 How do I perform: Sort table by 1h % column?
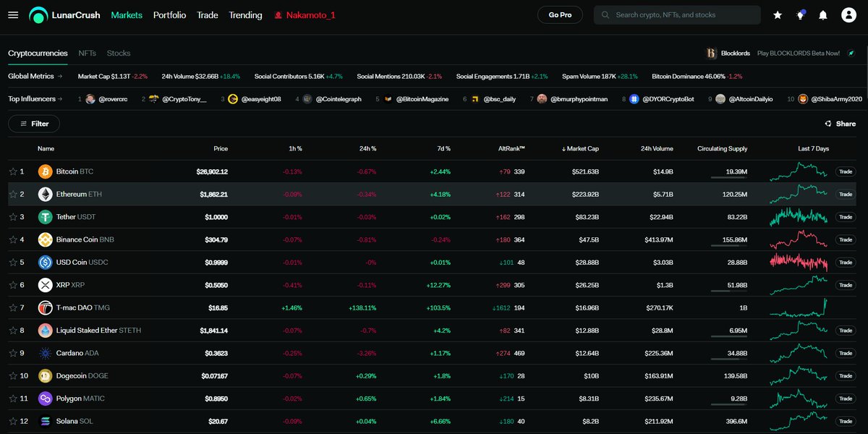click(x=294, y=148)
